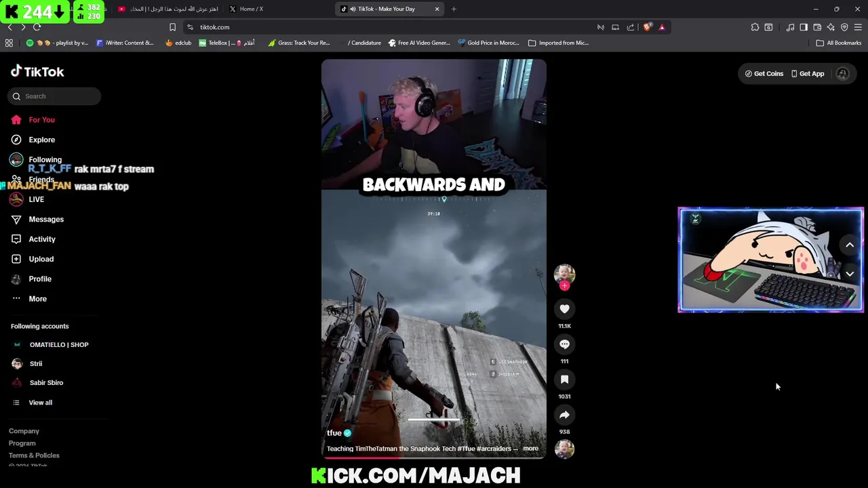Open the All Bookmarks folder
Image resolution: width=868 pixels, height=488 pixels.
pos(839,43)
